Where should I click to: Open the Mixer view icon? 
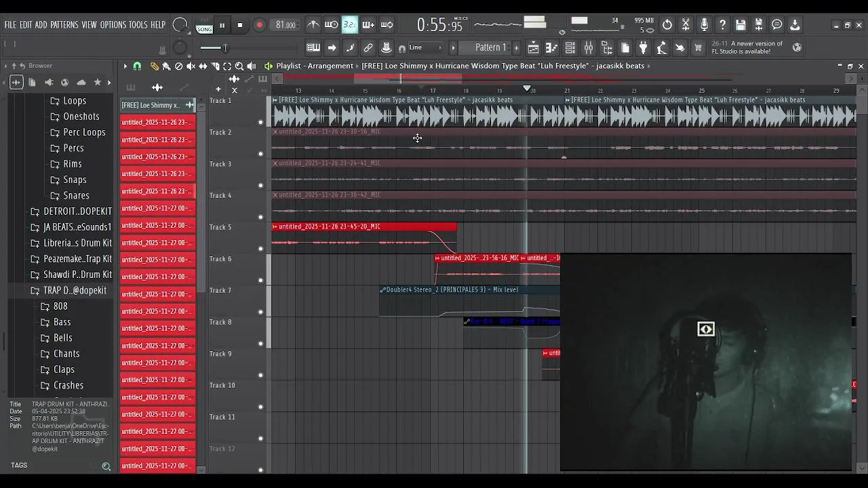pos(589,47)
